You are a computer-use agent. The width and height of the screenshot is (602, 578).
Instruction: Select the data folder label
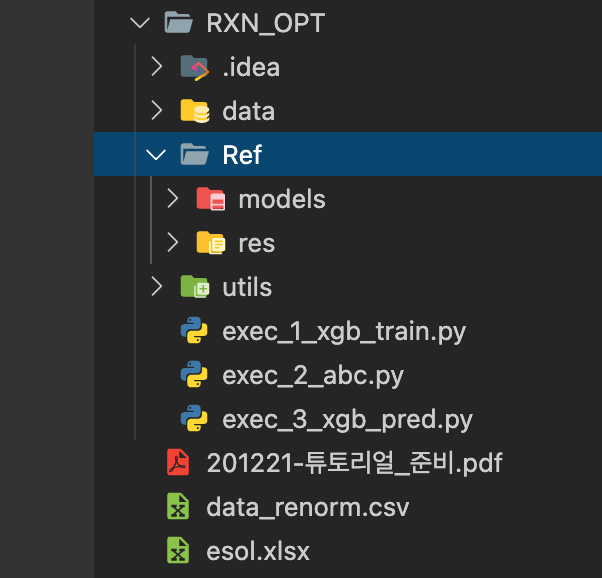249,111
